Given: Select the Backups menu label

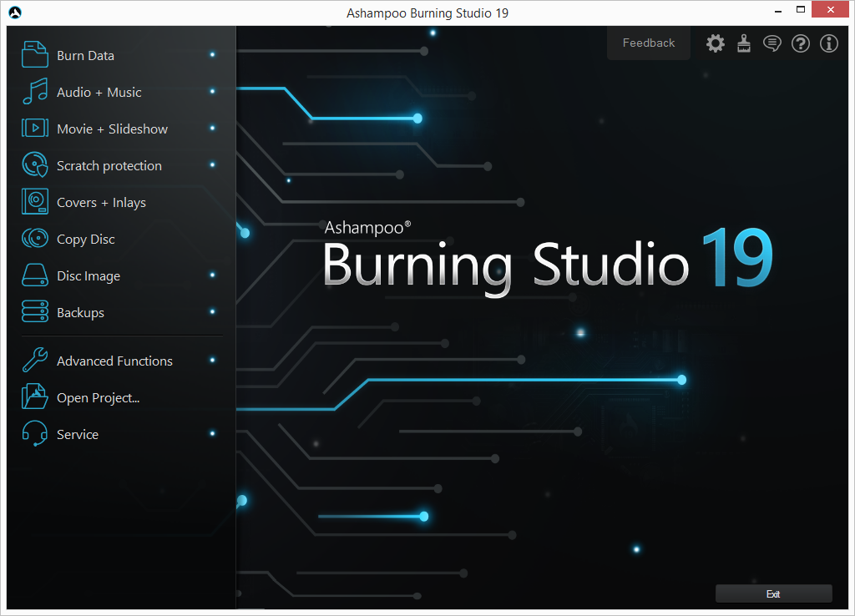Looking at the screenshot, I should [80, 313].
